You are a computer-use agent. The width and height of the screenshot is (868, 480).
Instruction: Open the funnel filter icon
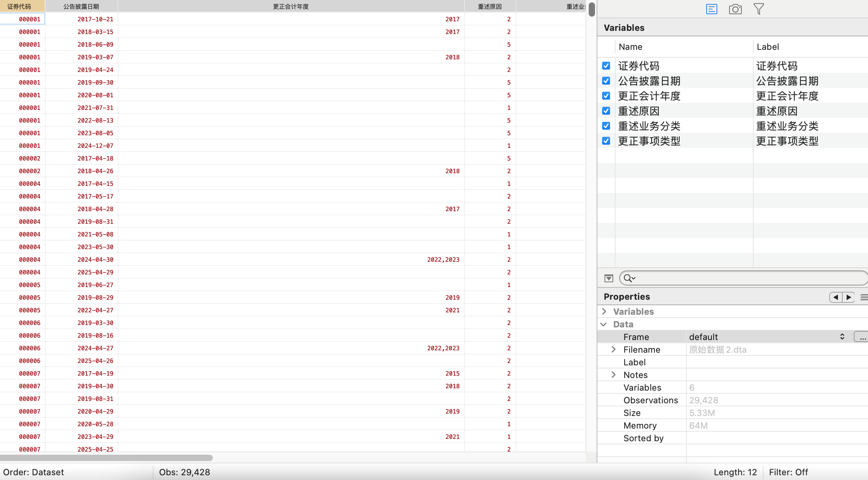tap(758, 9)
